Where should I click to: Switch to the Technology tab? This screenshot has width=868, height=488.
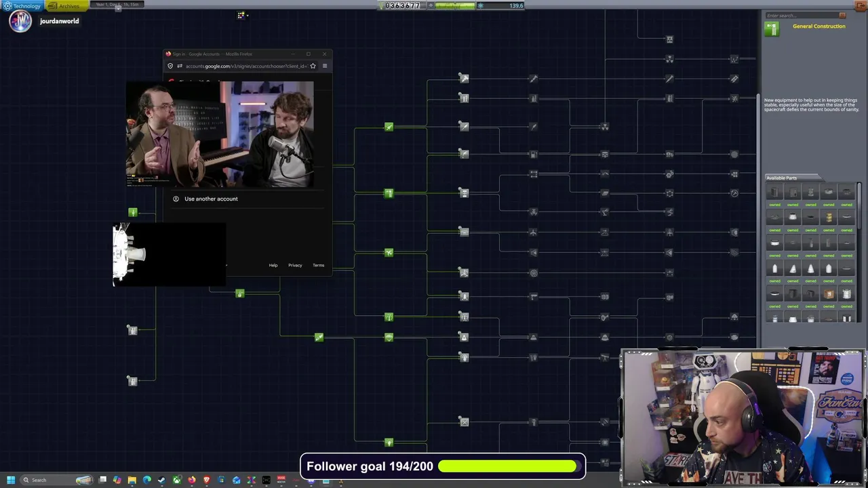point(22,5)
